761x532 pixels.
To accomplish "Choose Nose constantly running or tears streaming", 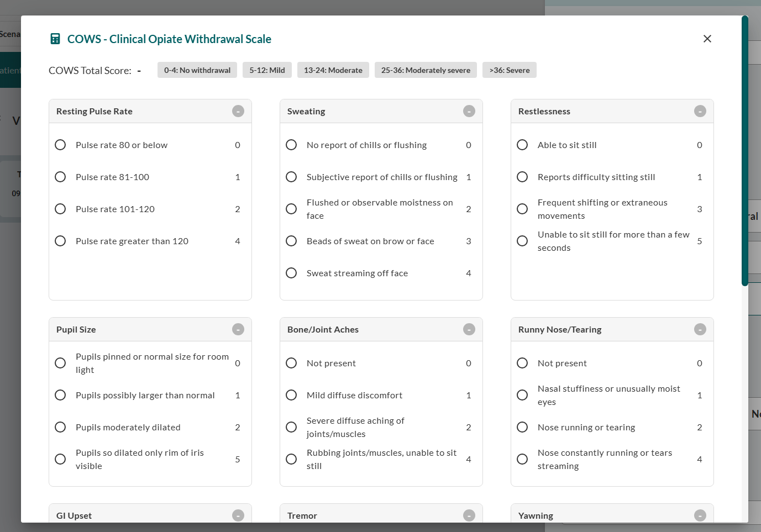I will tap(522, 459).
